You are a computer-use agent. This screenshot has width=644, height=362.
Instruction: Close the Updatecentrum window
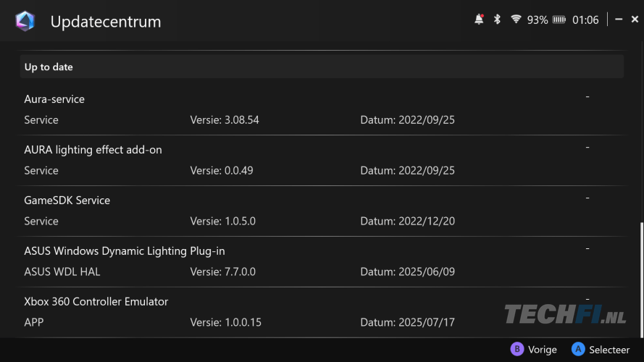click(x=635, y=20)
